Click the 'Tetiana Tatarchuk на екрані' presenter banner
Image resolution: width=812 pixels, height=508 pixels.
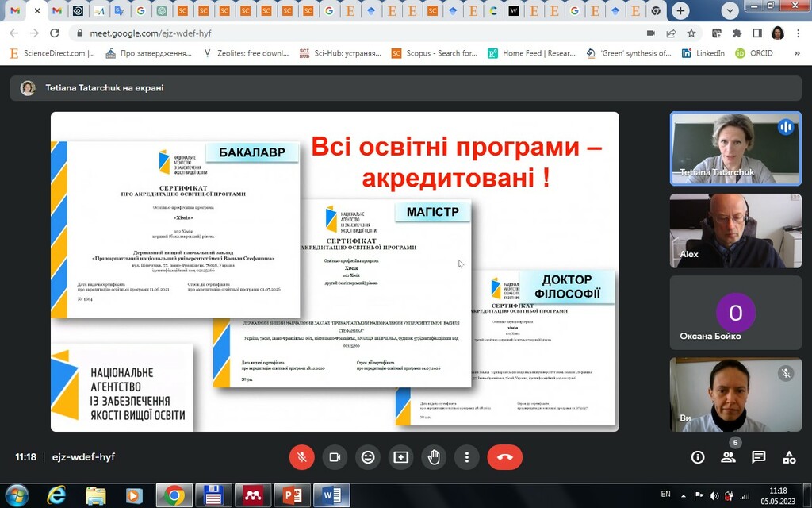click(405, 88)
